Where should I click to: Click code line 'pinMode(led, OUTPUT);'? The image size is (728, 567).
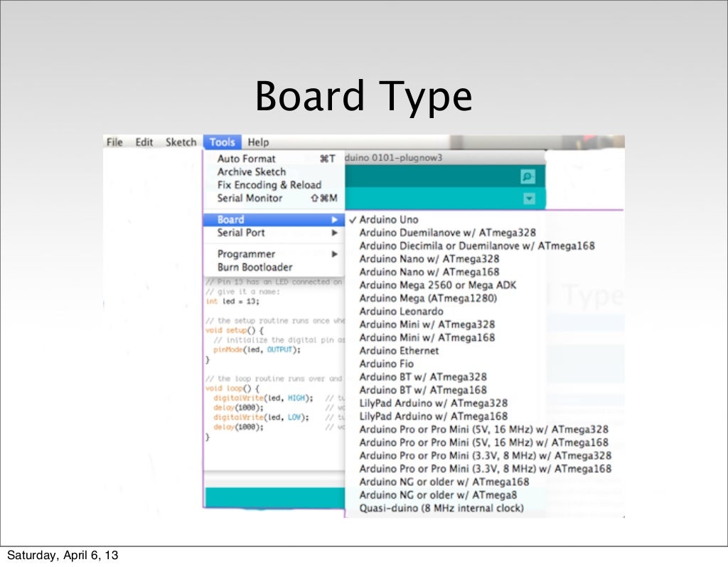[257, 349]
